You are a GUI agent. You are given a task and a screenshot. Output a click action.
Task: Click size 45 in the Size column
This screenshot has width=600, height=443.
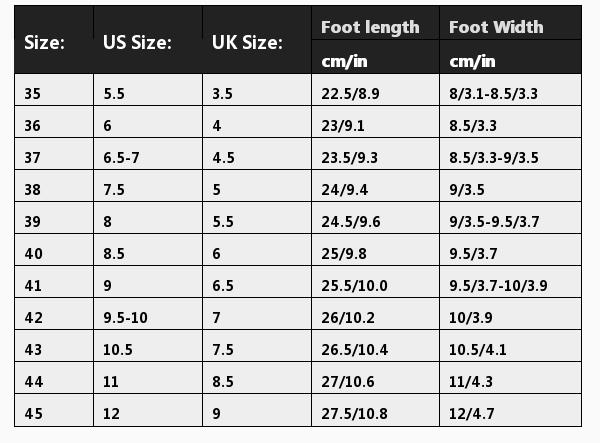pyautogui.click(x=33, y=414)
